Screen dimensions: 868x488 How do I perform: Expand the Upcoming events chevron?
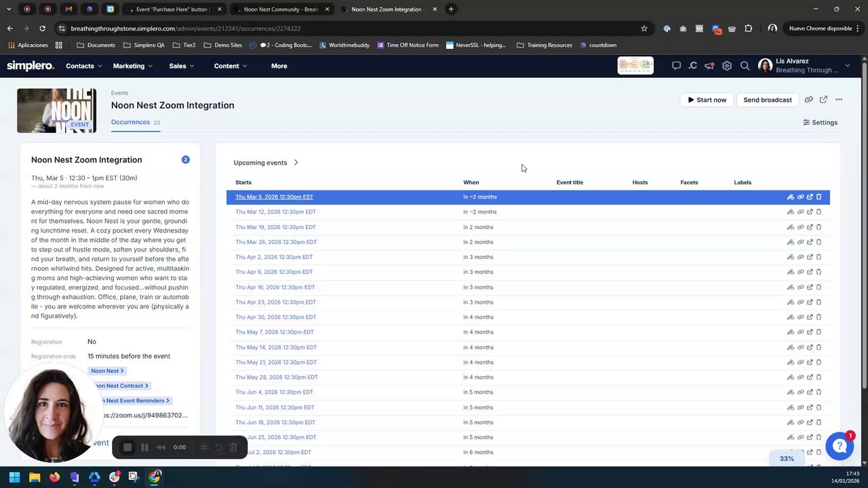[296, 163]
